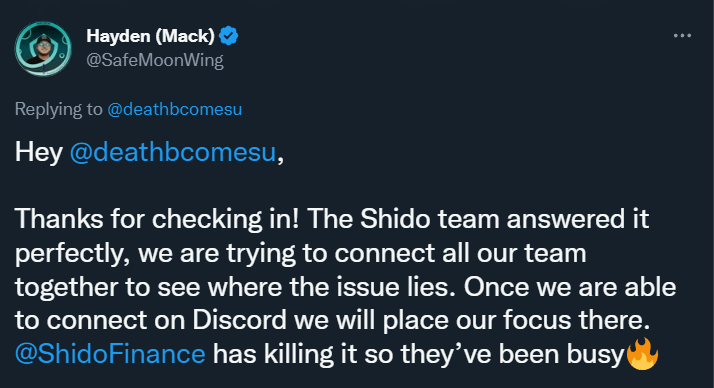The width and height of the screenshot is (714, 388).
Task: Click the words Shido team
Action: tap(430, 219)
